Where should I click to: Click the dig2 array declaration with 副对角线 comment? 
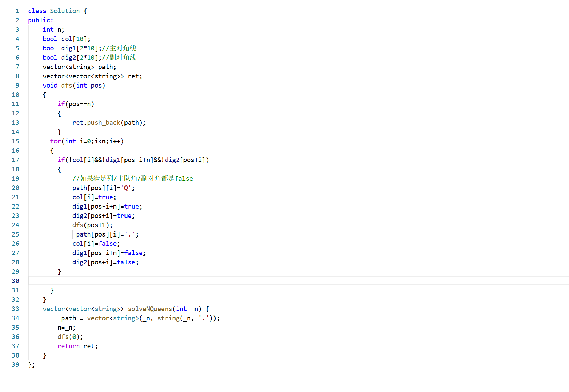[x=90, y=58]
